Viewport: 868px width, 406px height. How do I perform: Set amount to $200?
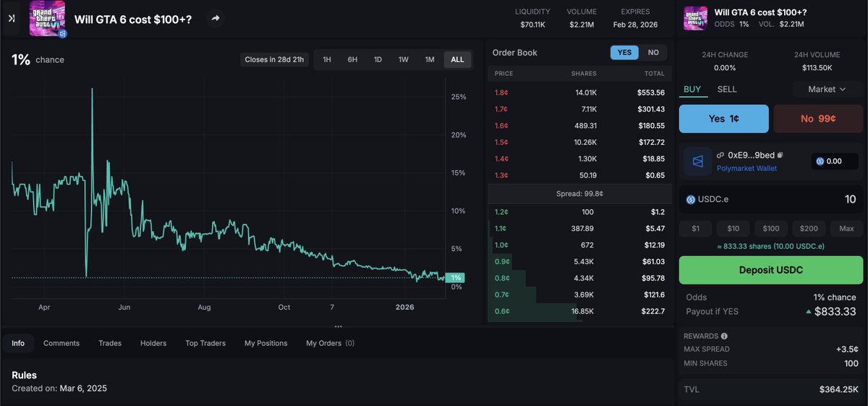tap(809, 229)
